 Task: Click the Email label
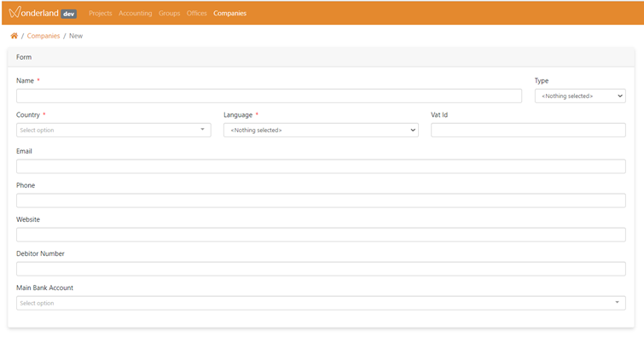click(x=24, y=151)
